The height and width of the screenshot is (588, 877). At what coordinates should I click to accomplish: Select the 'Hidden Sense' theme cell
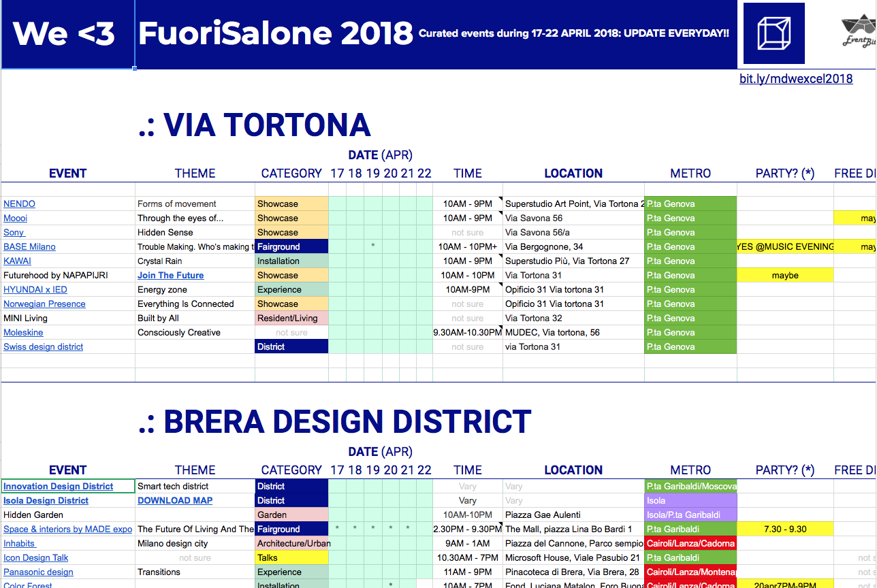pyautogui.click(x=195, y=232)
